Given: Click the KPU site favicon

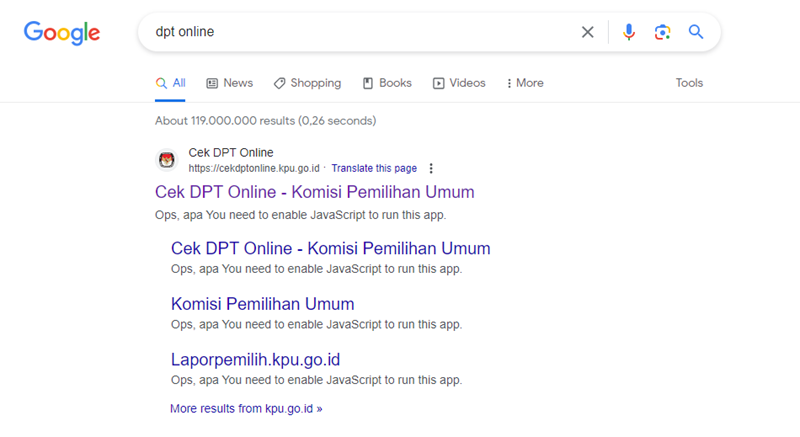Looking at the screenshot, I should click(x=167, y=160).
